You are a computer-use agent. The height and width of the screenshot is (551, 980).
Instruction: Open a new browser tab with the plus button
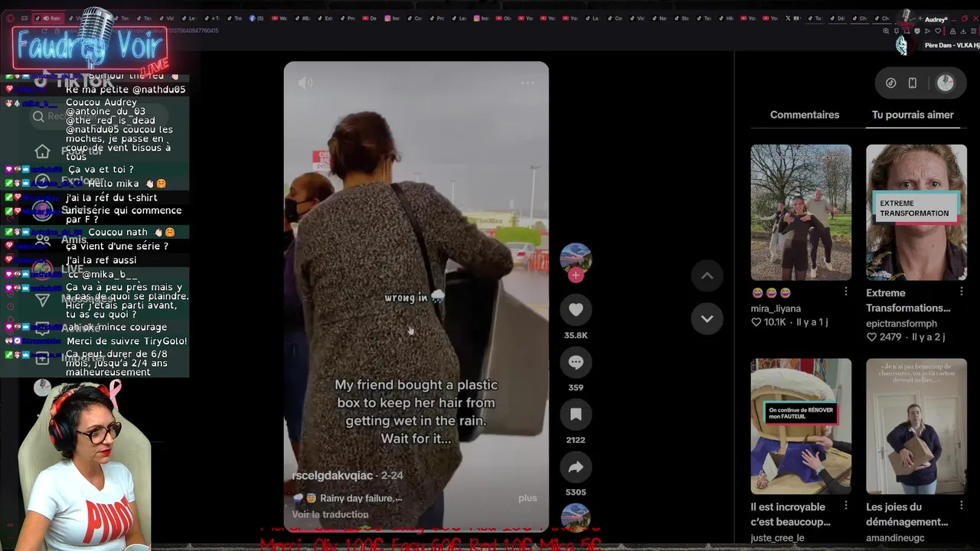(920, 18)
